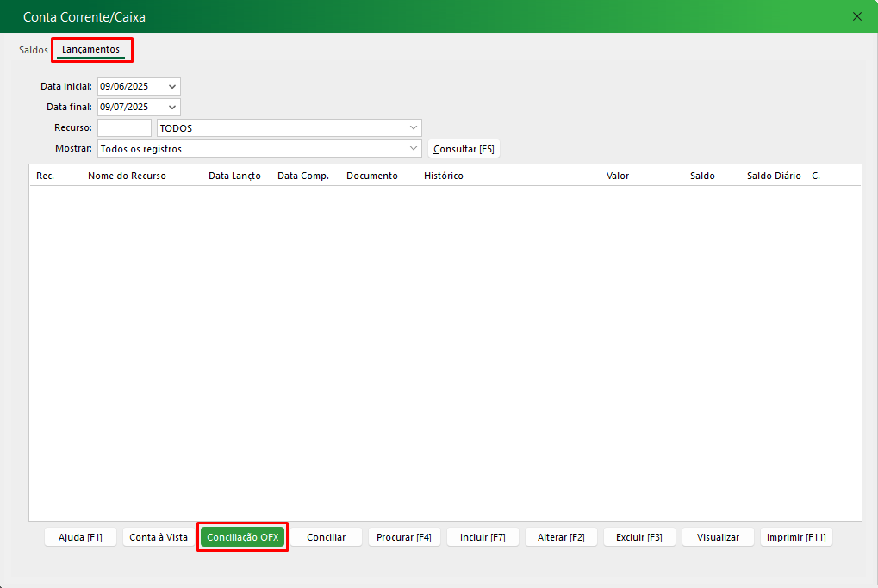878x588 pixels.
Task: Click the Data final date 09/07/2025
Action: [x=124, y=107]
